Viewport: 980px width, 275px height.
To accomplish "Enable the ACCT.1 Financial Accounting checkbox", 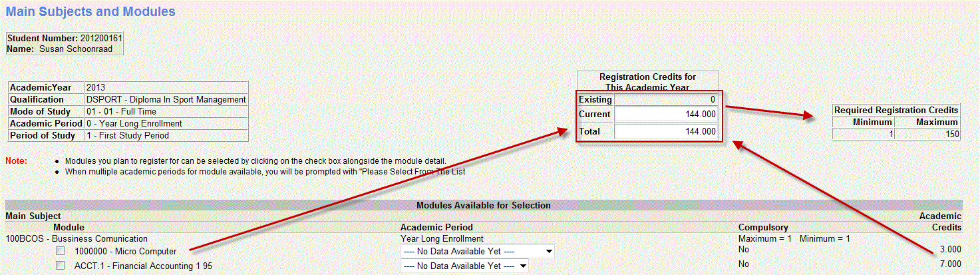I will (61, 266).
